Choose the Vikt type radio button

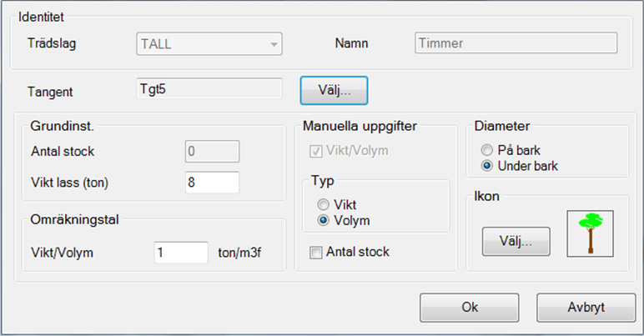pos(323,204)
